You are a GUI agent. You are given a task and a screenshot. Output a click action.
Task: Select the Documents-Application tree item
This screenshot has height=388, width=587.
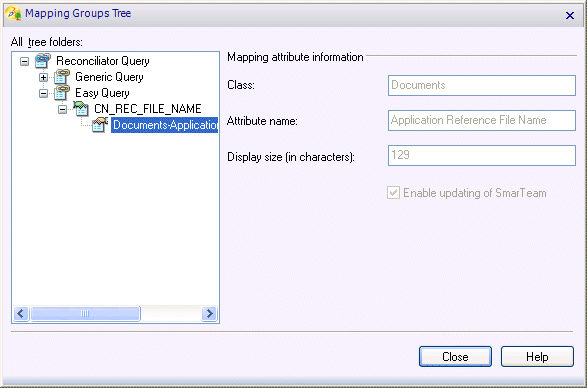click(164, 125)
